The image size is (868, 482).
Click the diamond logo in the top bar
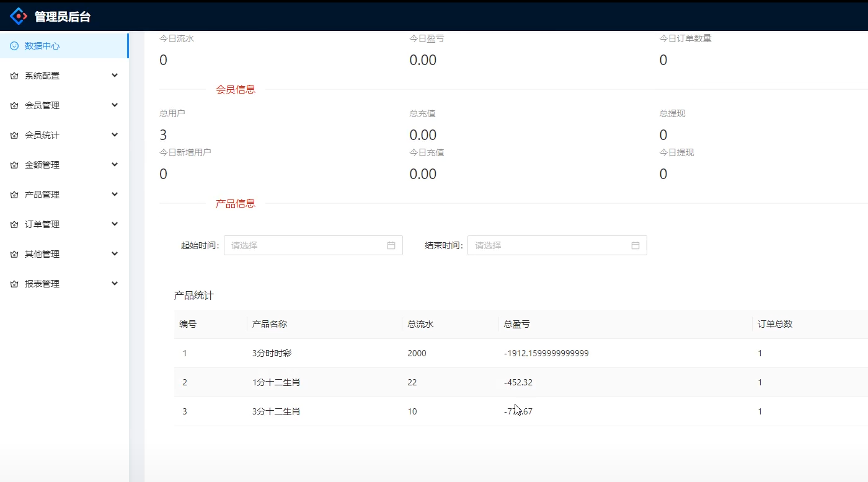pos(19,15)
